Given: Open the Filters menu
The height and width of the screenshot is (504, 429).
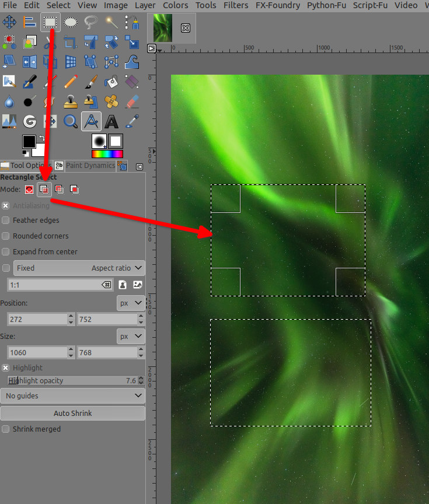Looking at the screenshot, I should tap(236, 5).
